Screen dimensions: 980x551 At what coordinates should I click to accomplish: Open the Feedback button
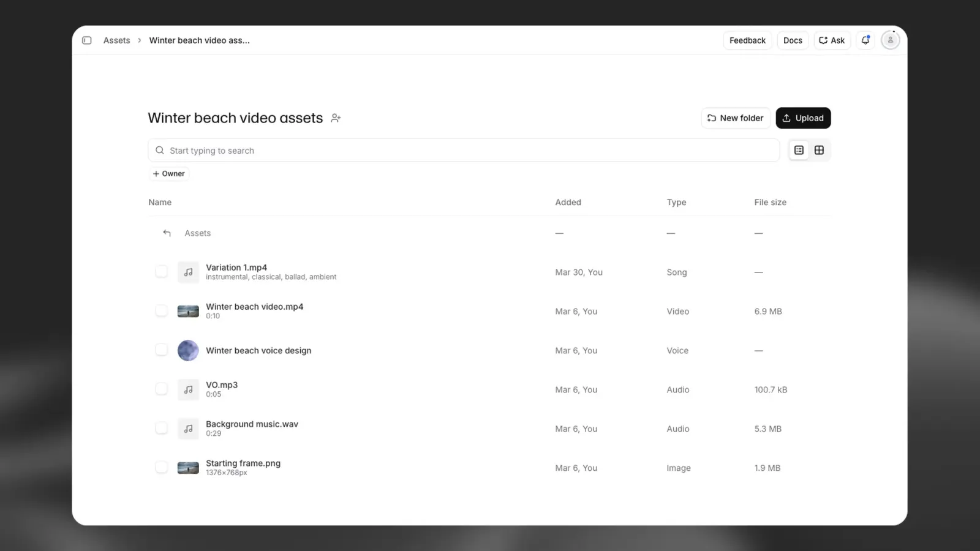[747, 40]
